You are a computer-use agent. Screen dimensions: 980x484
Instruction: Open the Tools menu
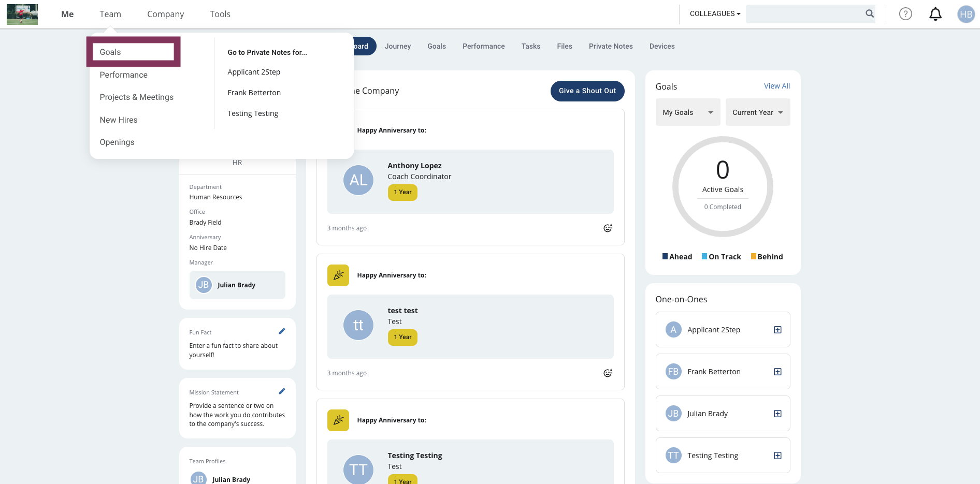pyautogui.click(x=220, y=14)
